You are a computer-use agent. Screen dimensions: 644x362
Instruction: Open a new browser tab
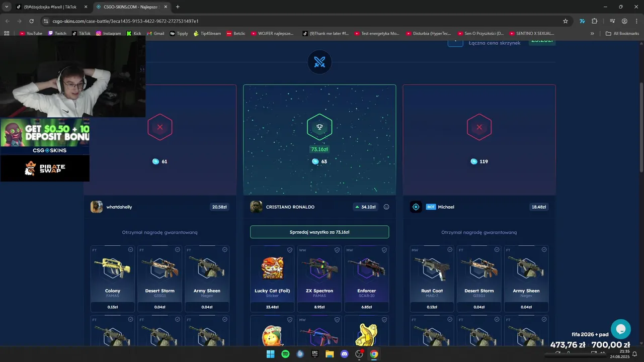[178, 7]
